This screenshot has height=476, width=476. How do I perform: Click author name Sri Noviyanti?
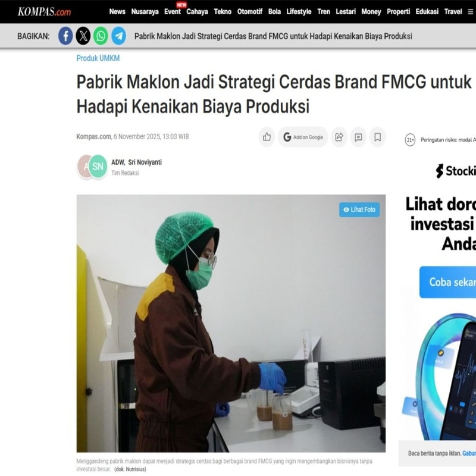click(x=145, y=162)
